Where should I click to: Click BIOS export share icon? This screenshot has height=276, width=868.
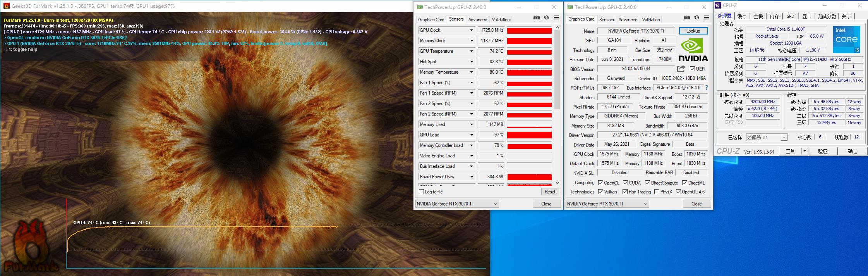pyautogui.click(x=681, y=69)
